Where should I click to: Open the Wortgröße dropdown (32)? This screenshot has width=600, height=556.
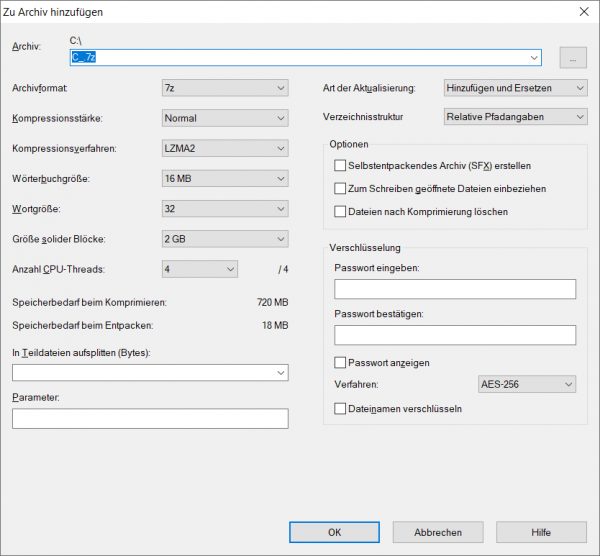pyautogui.click(x=225, y=209)
